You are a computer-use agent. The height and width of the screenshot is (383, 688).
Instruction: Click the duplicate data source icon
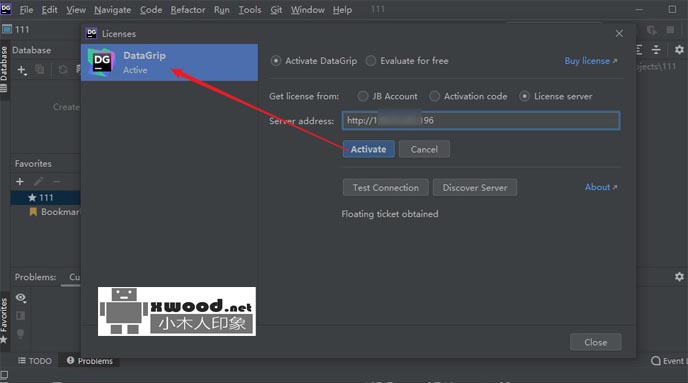point(39,69)
